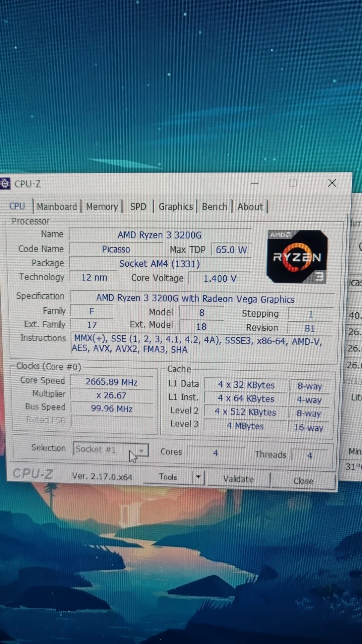Click the Package value Socket AM4 (1331)
Screen dimensions: 362x644
[160, 264]
